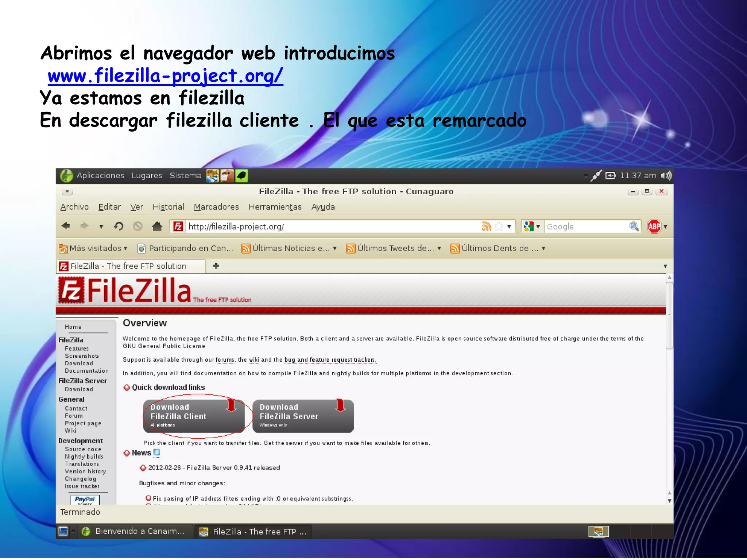Launch the second panel launcher icon
This screenshot has width=747, height=560.
tap(227, 176)
